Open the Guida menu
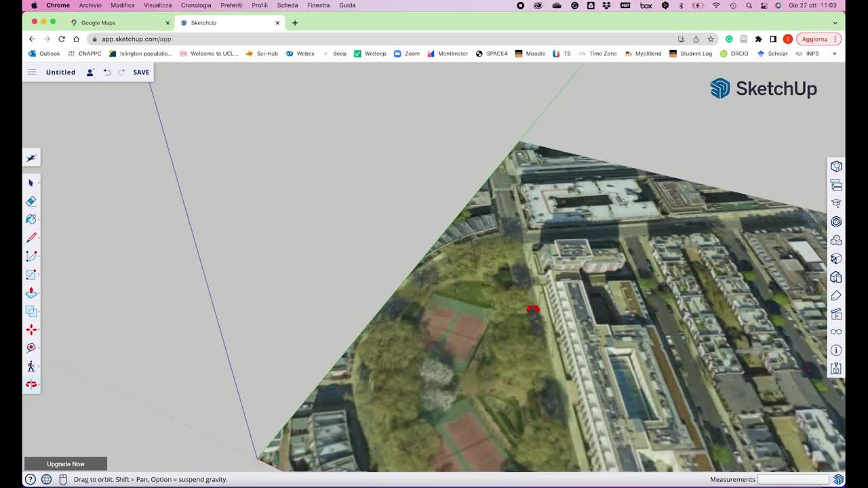Viewport: 868px width, 488px height. coord(347,5)
